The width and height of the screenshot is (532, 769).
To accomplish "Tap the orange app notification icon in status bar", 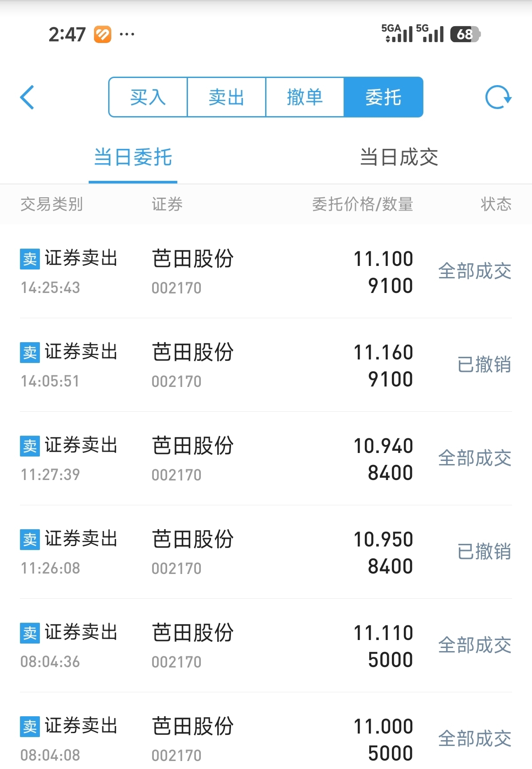I will point(102,34).
